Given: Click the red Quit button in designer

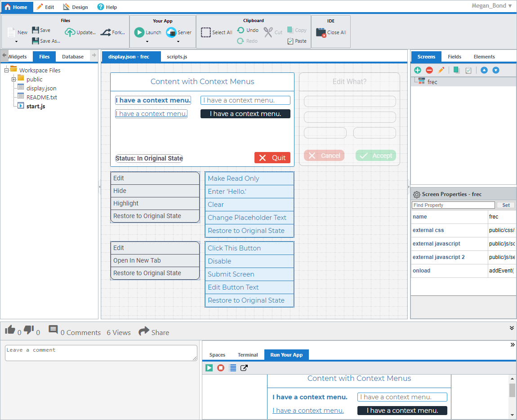Looking at the screenshot, I should coord(272,158).
